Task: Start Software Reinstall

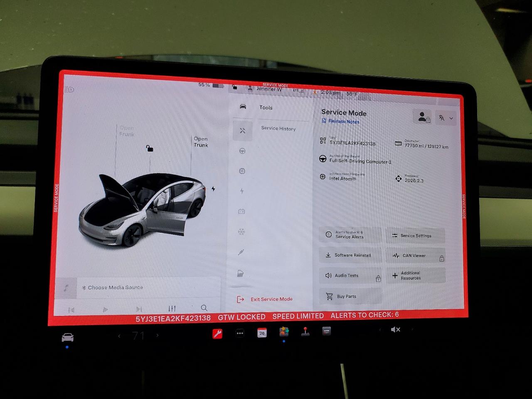Action: pyautogui.click(x=350, y=255)
